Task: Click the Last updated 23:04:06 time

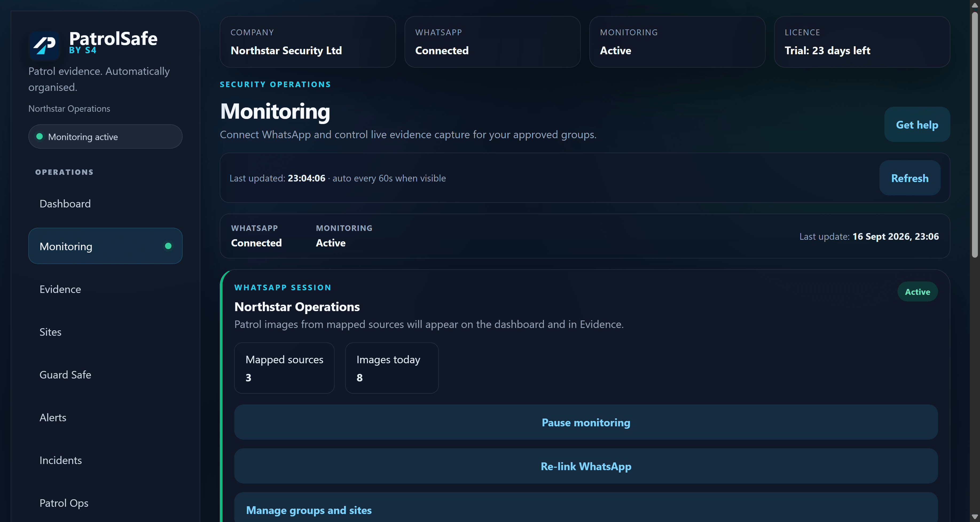Action: click(x=306, y=178)
